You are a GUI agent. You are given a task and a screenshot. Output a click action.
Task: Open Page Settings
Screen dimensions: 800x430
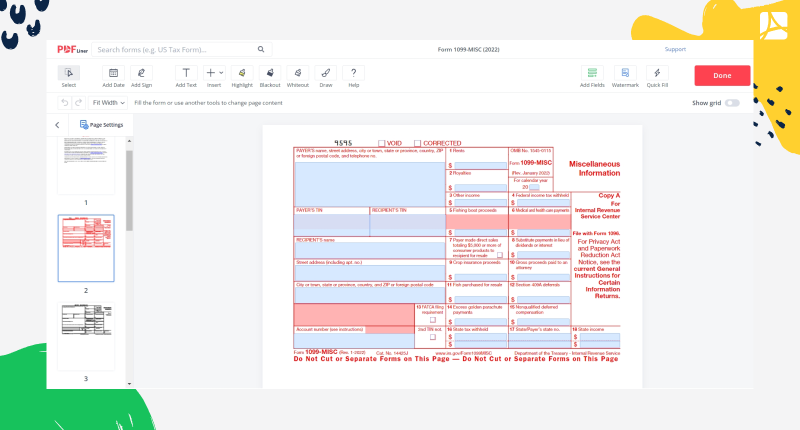pos(101,125)
